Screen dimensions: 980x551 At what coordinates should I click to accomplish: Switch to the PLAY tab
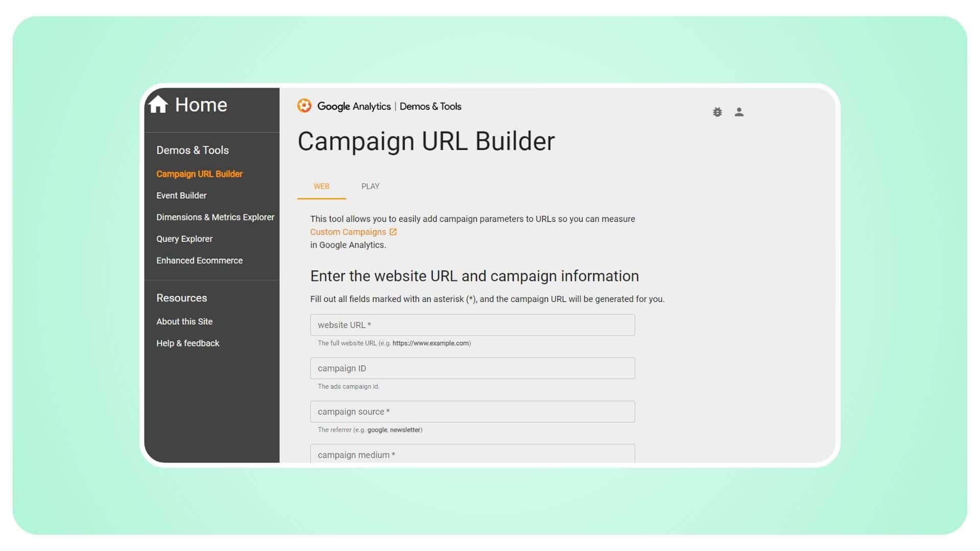point(370,186)
